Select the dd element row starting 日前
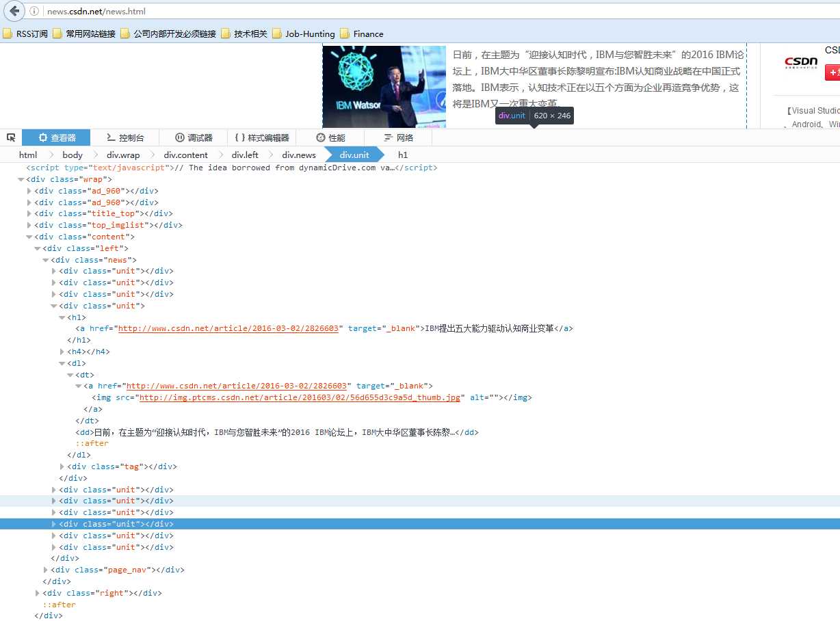Screen dimensions: 840x621 [277, 432]
